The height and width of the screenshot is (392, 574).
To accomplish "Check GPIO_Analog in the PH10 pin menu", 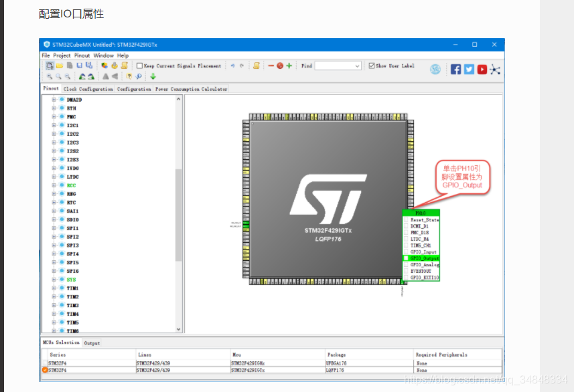I will tap(406, 265).
